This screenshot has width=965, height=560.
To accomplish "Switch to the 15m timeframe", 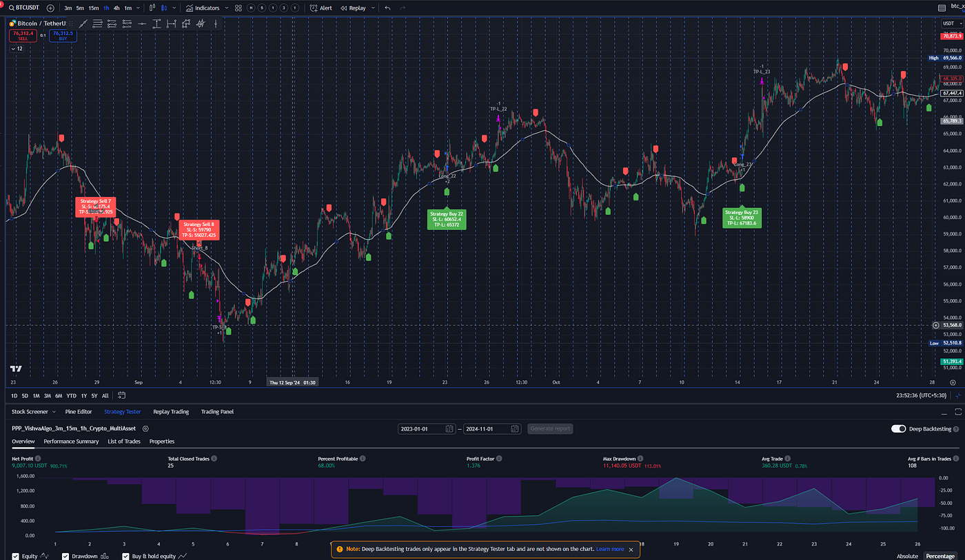I will (93, 8).
